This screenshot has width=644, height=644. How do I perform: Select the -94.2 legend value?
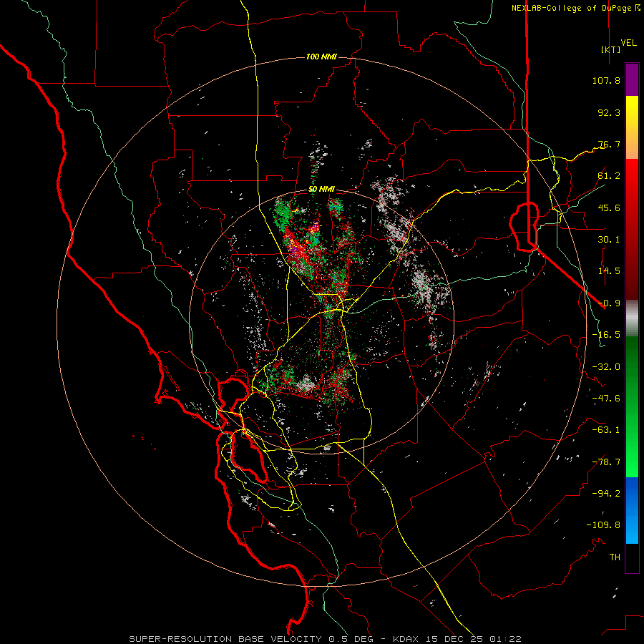606,494
